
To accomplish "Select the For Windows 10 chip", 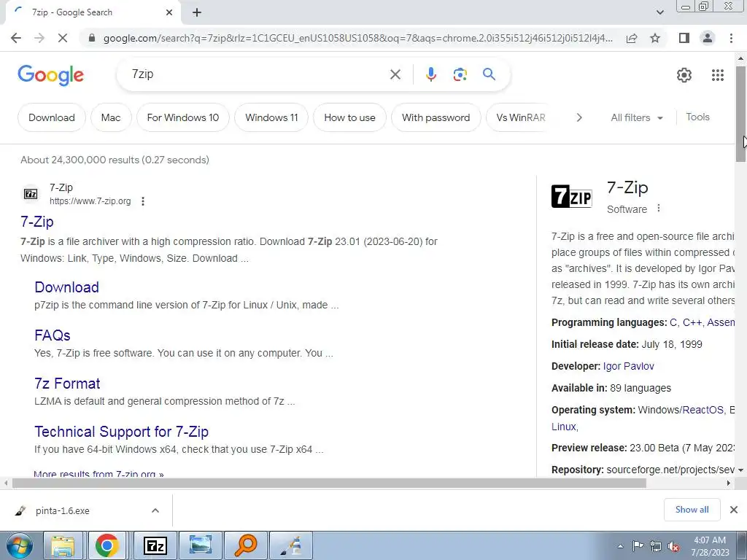I will click(x=183, y=117).
